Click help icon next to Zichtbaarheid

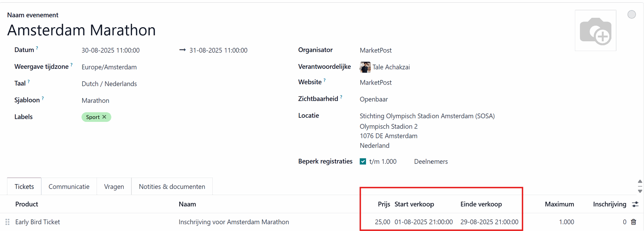341,97
